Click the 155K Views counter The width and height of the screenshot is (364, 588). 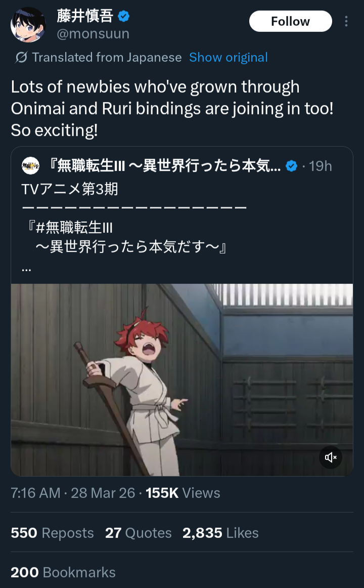(x=183, y=493)
